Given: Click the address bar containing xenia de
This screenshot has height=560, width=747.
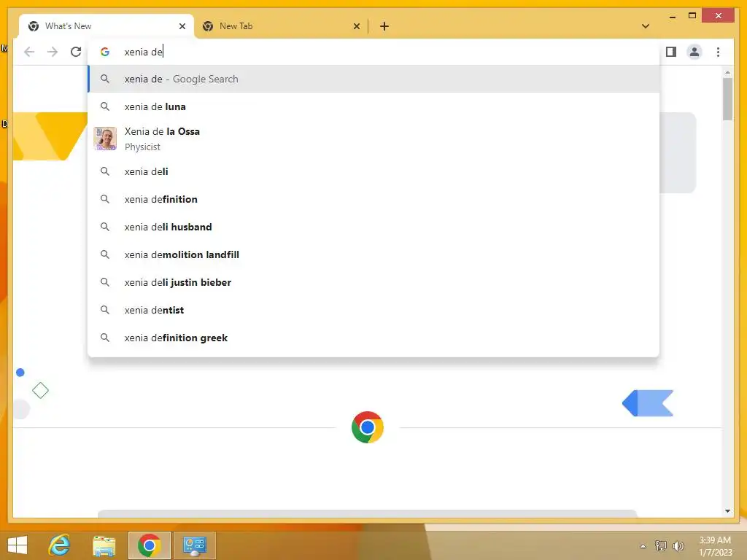Looking at the screenshot, I should [374, 52].
